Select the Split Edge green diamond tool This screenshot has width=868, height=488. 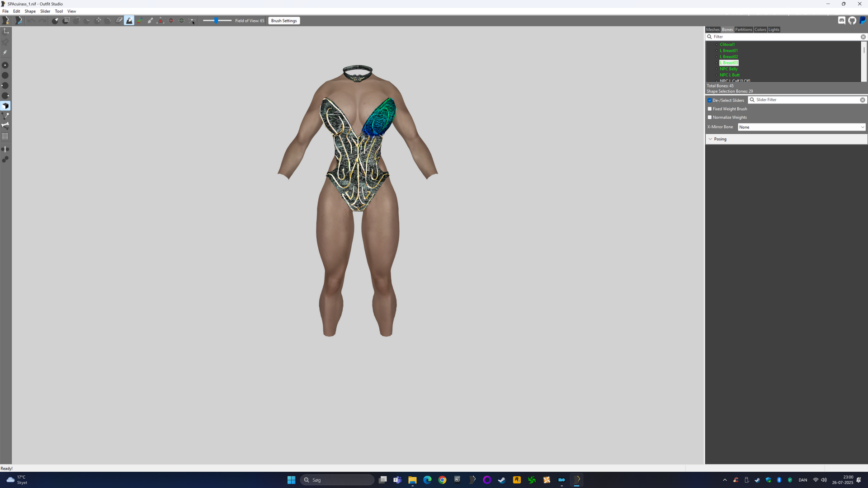pos(182,21)
